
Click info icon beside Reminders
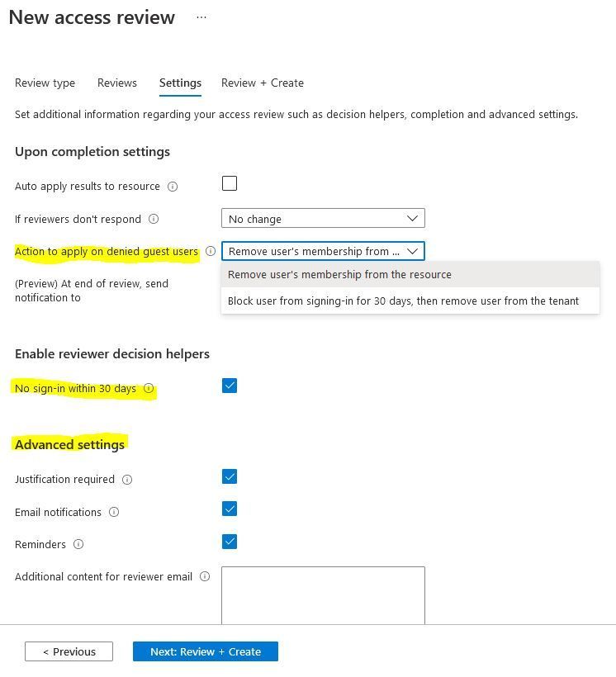click(x=78, y=544)
